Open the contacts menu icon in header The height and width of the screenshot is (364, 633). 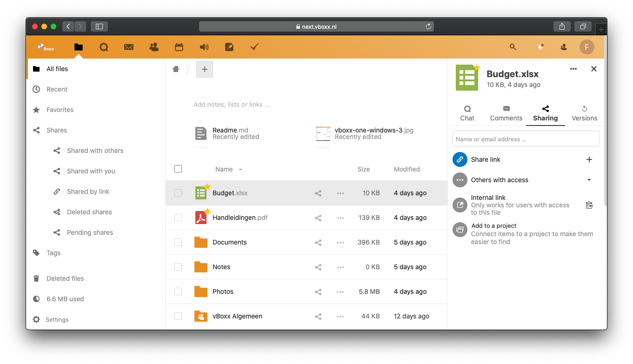(x=564, y=47)
